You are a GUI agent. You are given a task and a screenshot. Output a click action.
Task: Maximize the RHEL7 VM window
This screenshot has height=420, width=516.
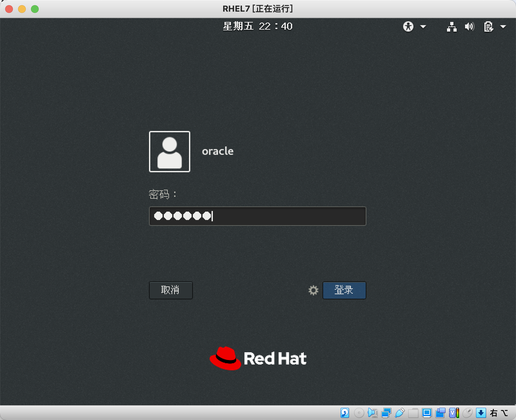pos(35,9)
